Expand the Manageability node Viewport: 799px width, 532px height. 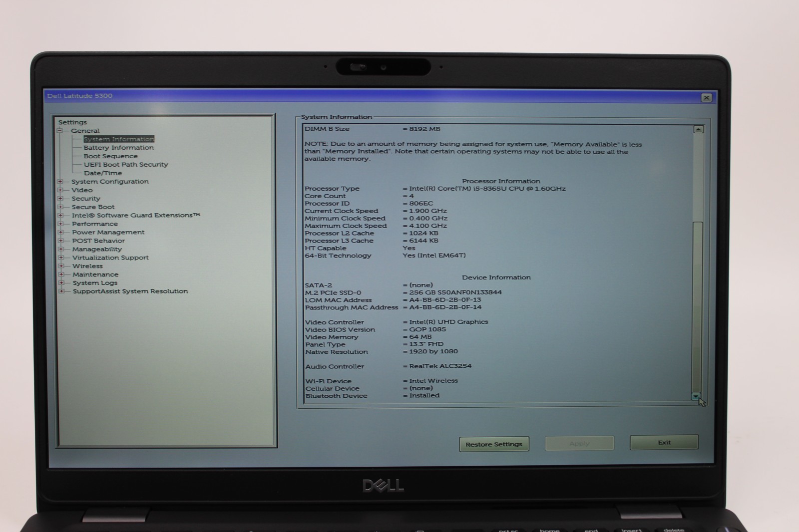pos(61,250)
